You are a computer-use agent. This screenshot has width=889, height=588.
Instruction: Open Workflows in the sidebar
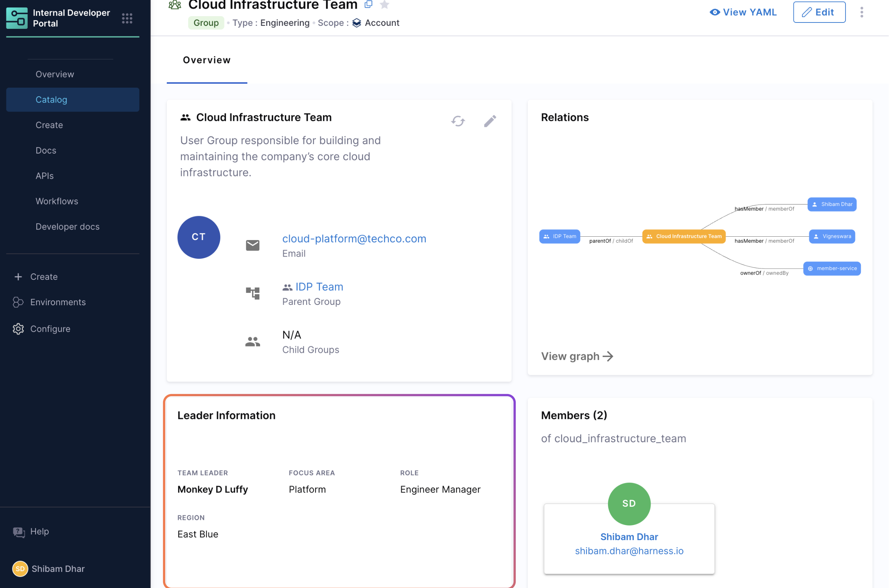click(x=57, y=201)
